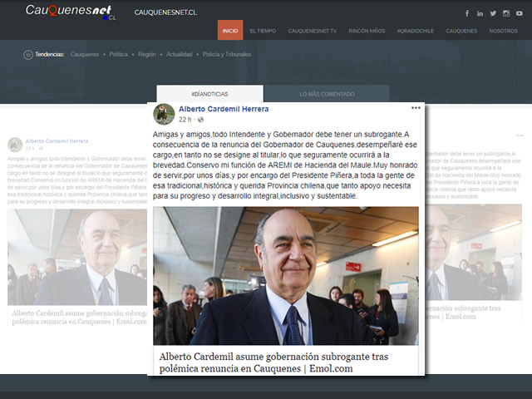
Task: Click the faded avatar on the left post
Action: (x=15, y=145)
